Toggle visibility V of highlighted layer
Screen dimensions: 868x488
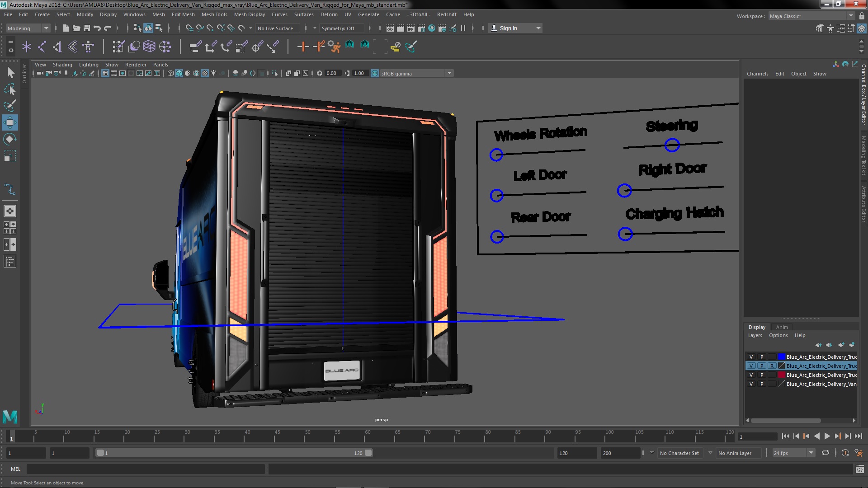point(751,366)
